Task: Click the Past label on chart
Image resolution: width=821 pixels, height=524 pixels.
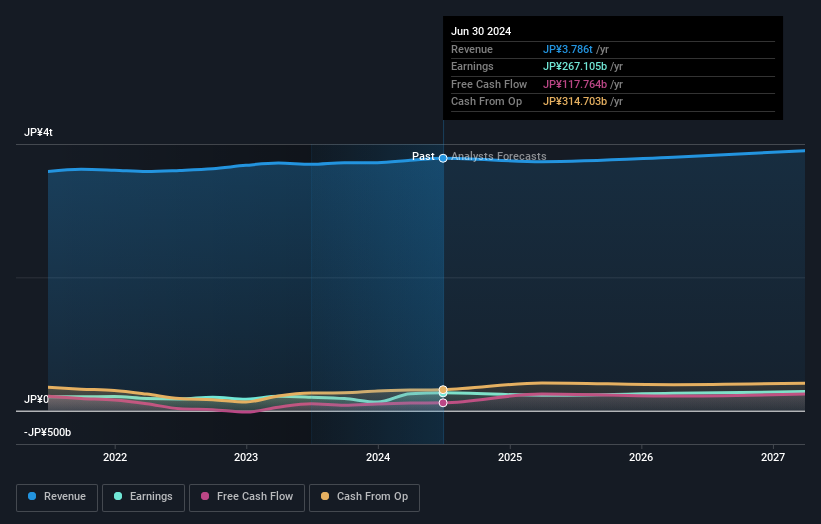Action: [423, 156]
